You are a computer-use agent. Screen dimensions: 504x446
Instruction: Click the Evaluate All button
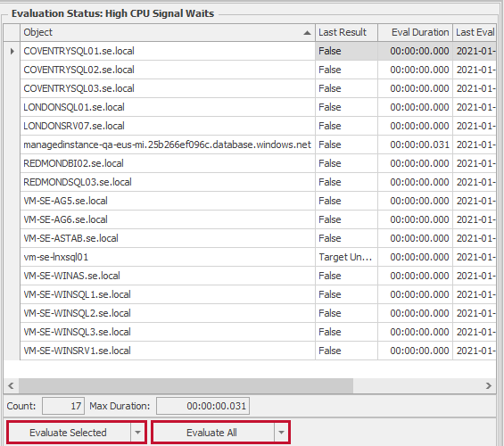212,433
